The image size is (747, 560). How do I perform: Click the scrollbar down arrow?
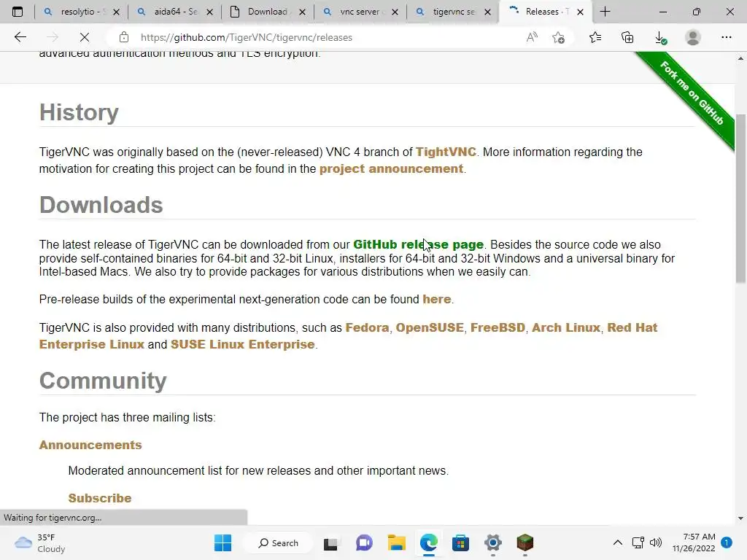740,518
